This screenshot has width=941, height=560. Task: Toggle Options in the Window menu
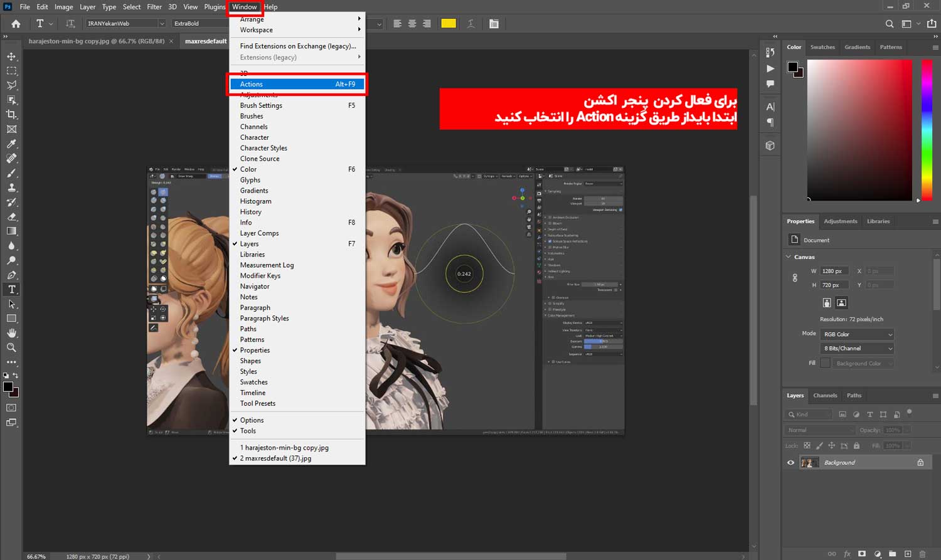(x=297, y=420)
